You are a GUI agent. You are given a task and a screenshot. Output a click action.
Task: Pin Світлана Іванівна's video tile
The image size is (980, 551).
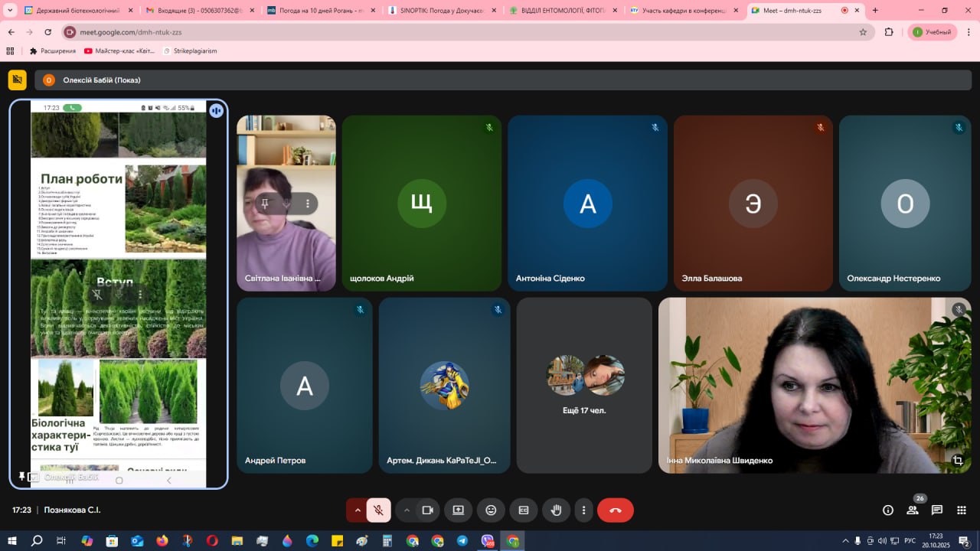click(x=265, y=204)
